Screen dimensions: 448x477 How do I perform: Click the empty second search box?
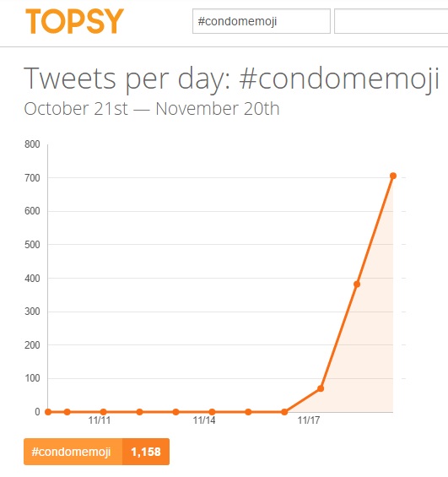point(391,21)
